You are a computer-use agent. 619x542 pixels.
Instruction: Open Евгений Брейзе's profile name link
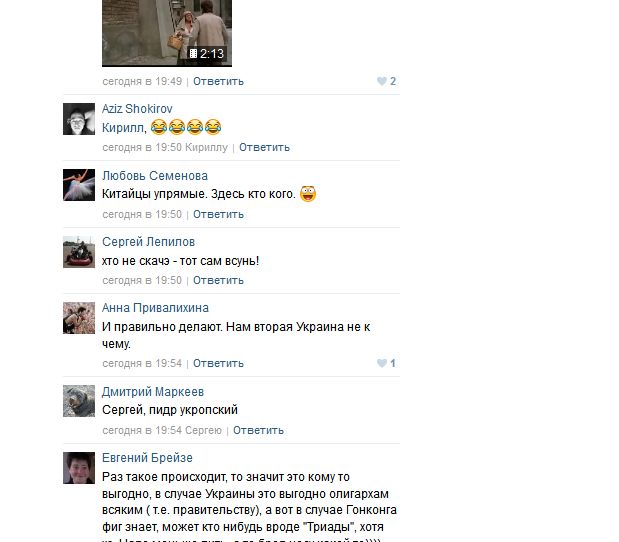pos(147,458)
